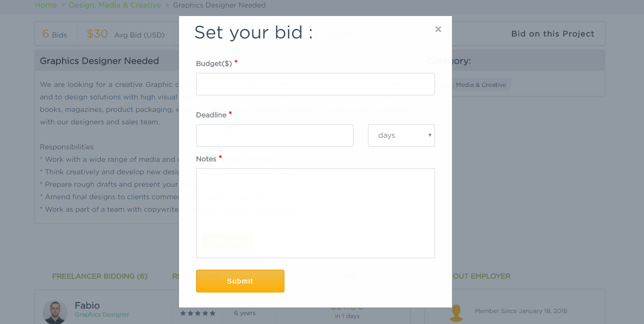Screen dimensions: 644x324
Task: Click Bid on this Project button
Action: 552,34
